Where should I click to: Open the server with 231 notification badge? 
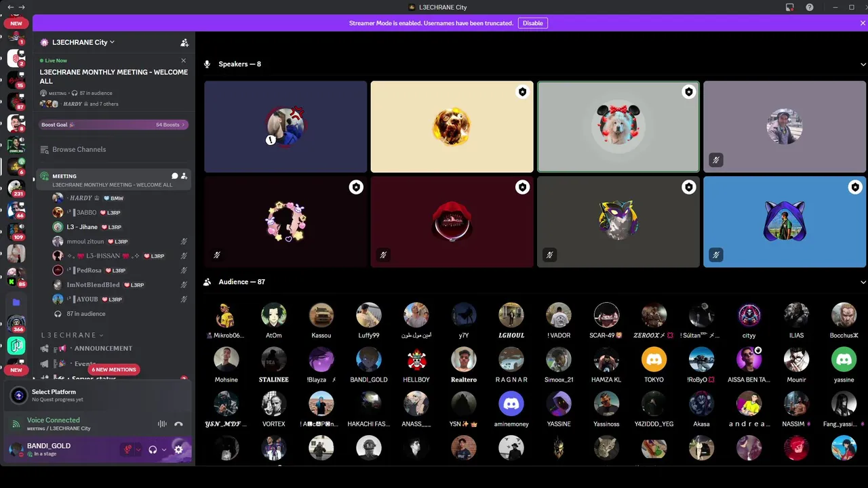(16, 188)
